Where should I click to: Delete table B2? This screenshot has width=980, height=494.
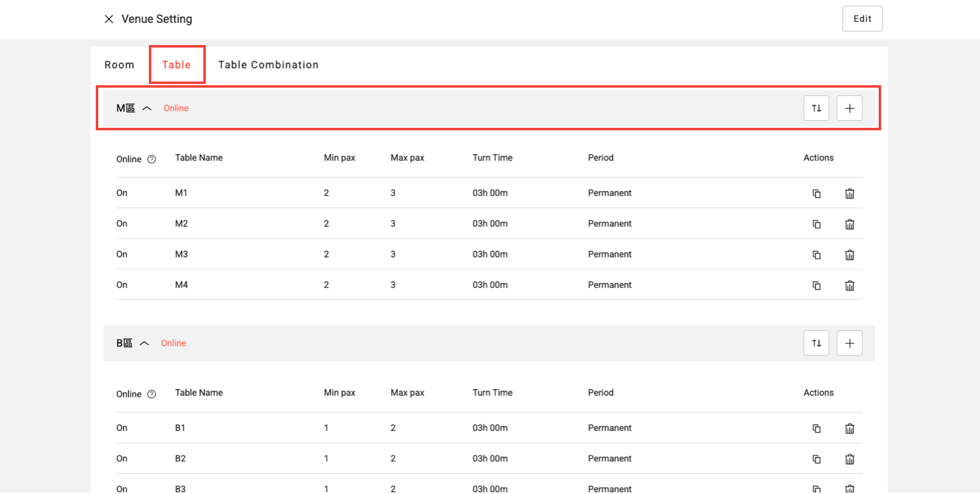coord(850,459)
